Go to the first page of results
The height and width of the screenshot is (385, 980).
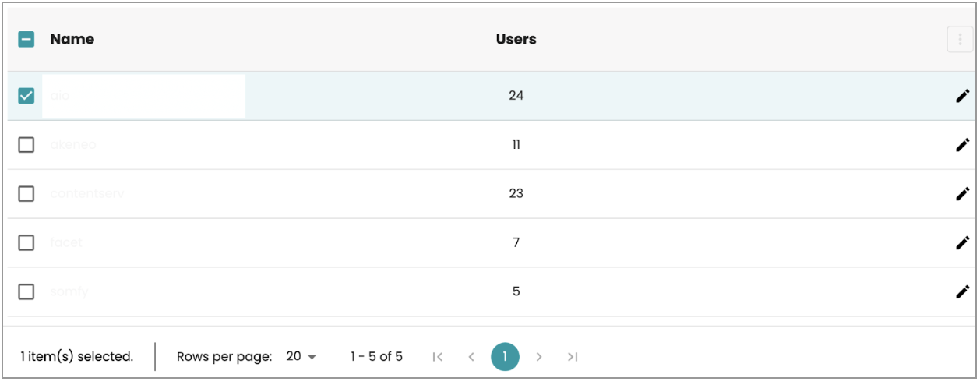click(x=438, y=357)
